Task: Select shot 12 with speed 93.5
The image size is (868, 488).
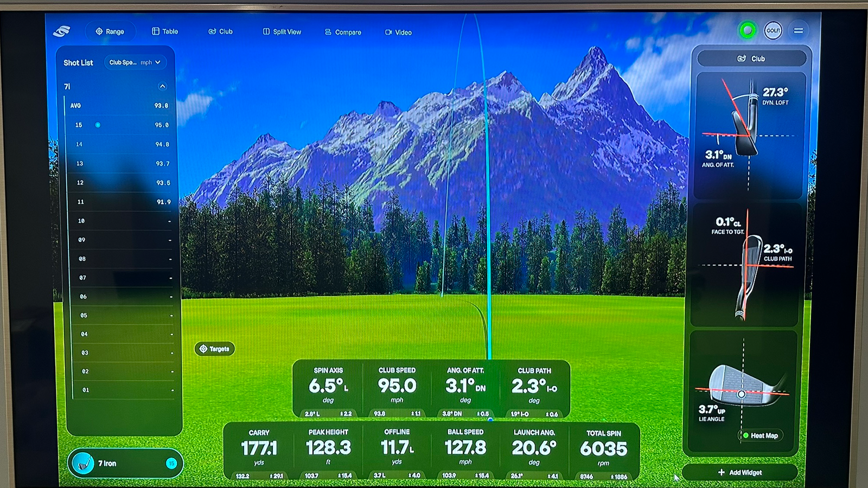Action: pyautogui.click(x=120, y=183)
